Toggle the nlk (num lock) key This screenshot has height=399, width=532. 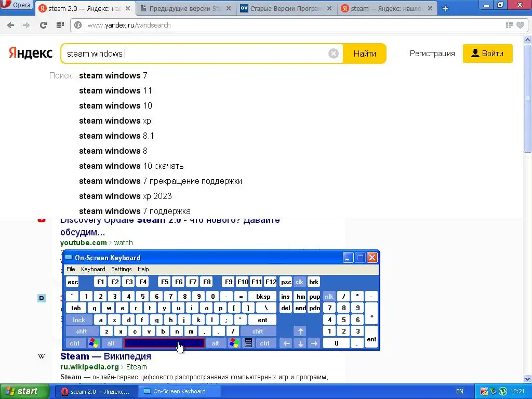329,296
